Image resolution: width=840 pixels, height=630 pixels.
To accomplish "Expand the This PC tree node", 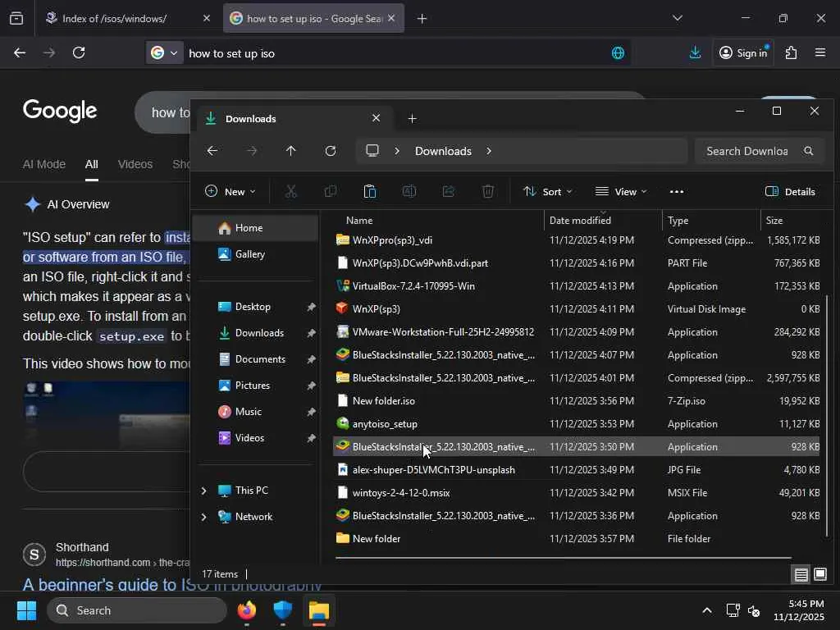I will pos(203,491).
